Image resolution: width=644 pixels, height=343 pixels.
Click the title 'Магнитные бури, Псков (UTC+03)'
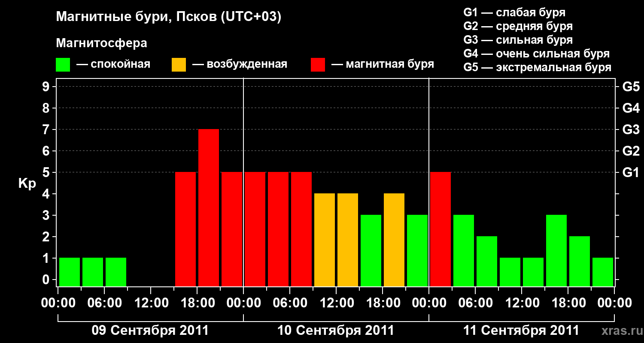coord(169,18)
